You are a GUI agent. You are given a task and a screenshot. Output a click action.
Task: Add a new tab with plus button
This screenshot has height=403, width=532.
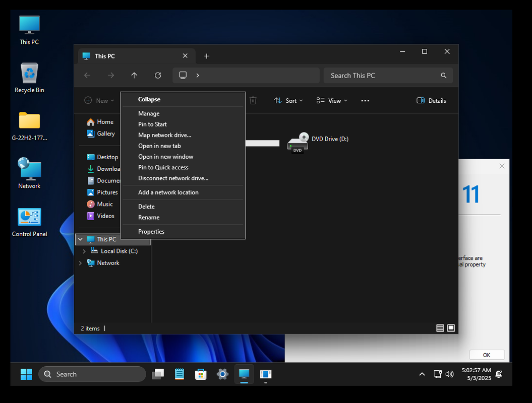(207, 56)
